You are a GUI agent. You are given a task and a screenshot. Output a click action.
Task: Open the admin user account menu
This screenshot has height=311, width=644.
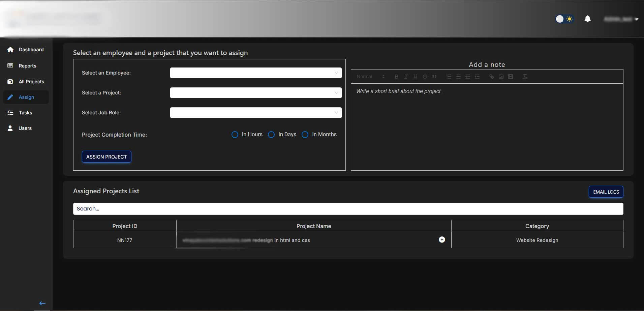pos(621,19)
